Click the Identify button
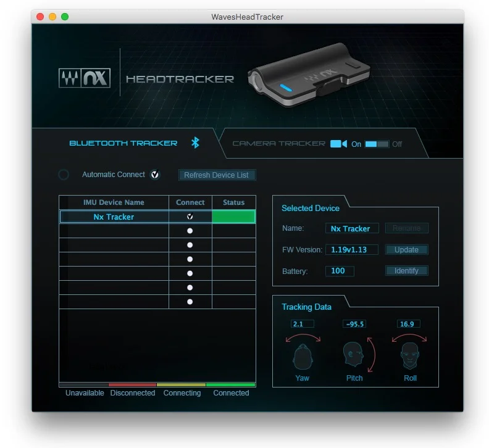The width and height of the screenshot is (489, 448). pos(407,271)
